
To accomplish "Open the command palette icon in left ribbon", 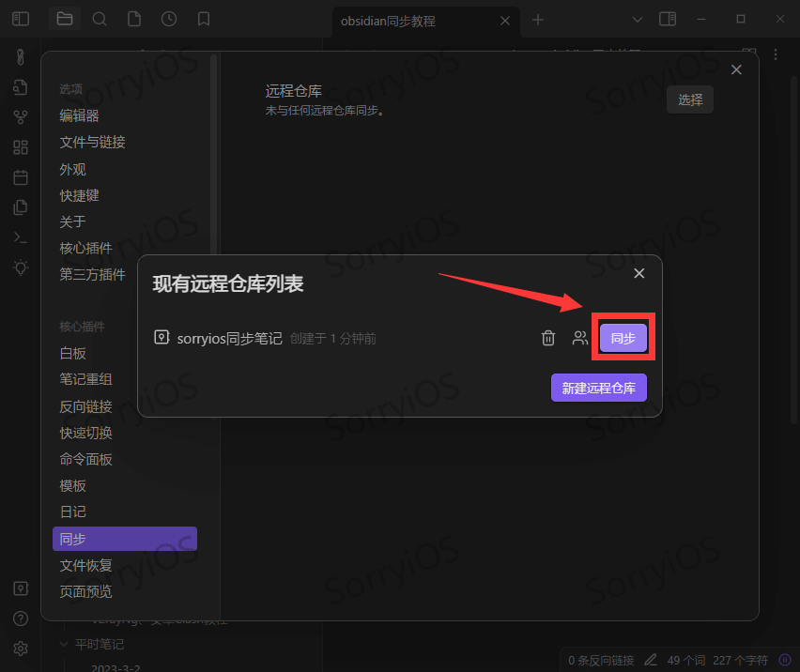I will (x=21, y=237).
